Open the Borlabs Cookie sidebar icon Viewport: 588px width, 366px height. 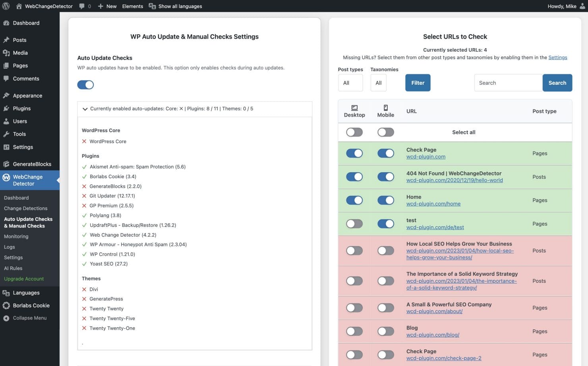(x=6, y=306)
